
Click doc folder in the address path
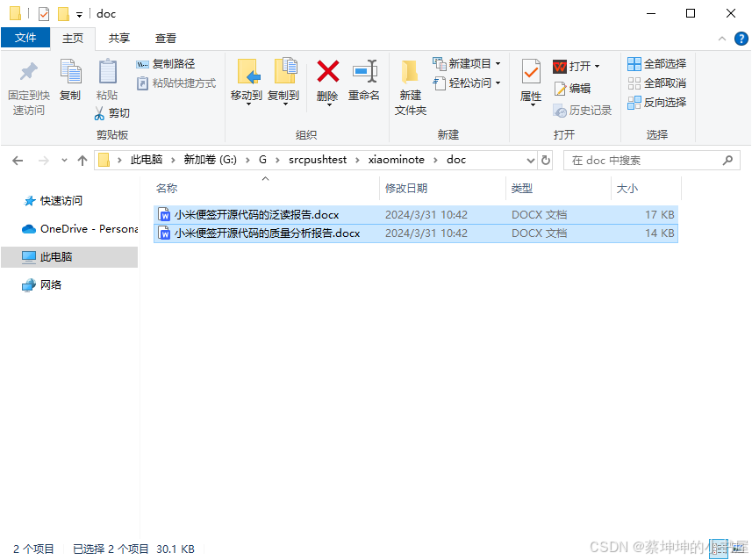click(x=456, y=160)
